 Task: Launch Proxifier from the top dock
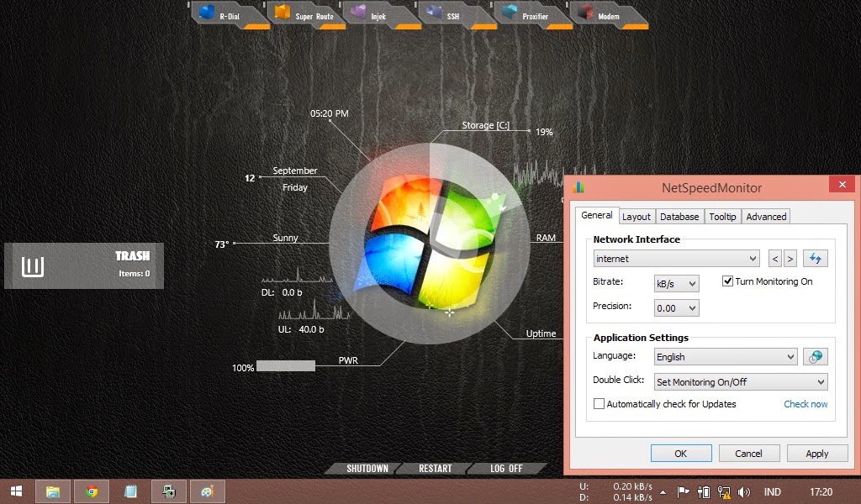point(532,14)
